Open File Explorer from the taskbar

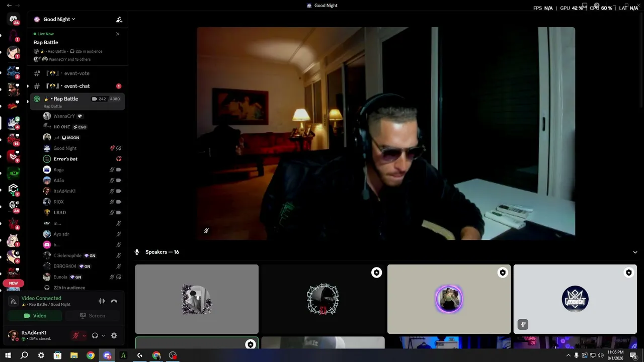(74, 355)
